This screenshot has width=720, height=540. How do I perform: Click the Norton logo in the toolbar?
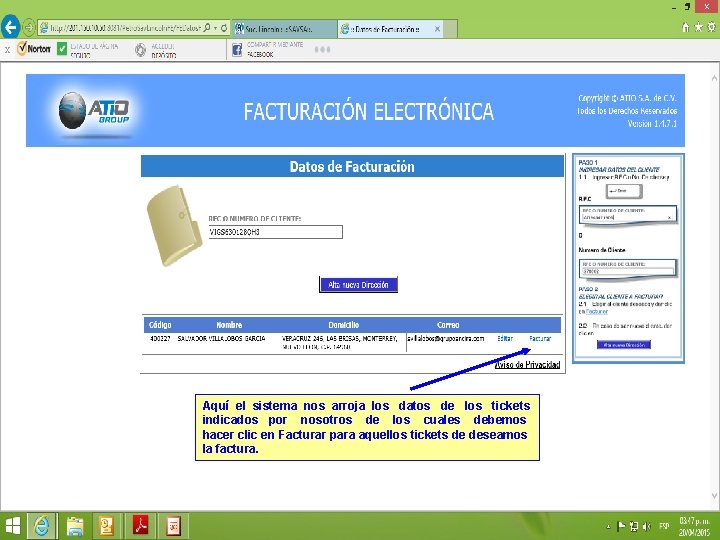(34, 49)
